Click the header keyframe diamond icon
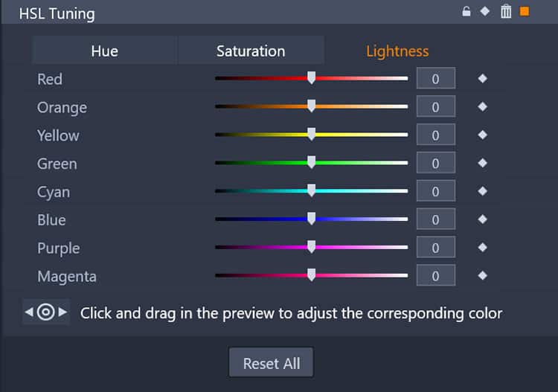This screenshot has width=558, height=392. tap(484, 11)
